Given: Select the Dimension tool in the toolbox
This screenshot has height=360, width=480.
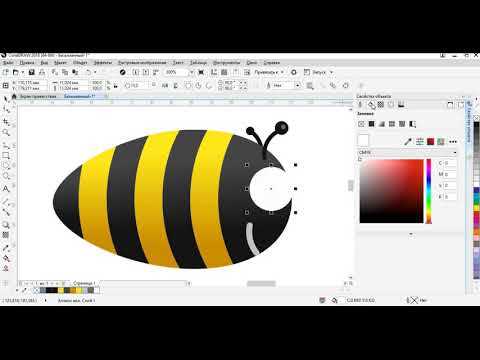Looking at the screenshot, I should pyautogui.click(x=6, y=202).
